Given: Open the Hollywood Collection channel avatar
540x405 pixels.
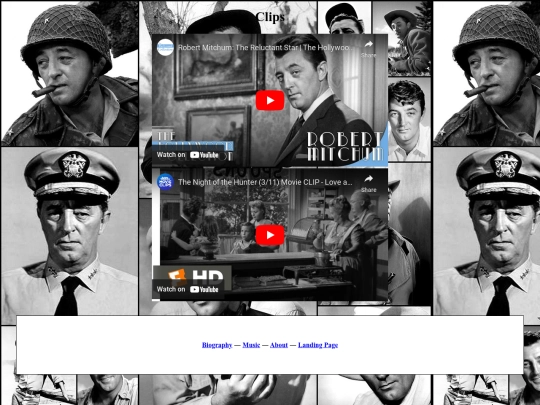Looking at the screenshot, I should point(165,47).
